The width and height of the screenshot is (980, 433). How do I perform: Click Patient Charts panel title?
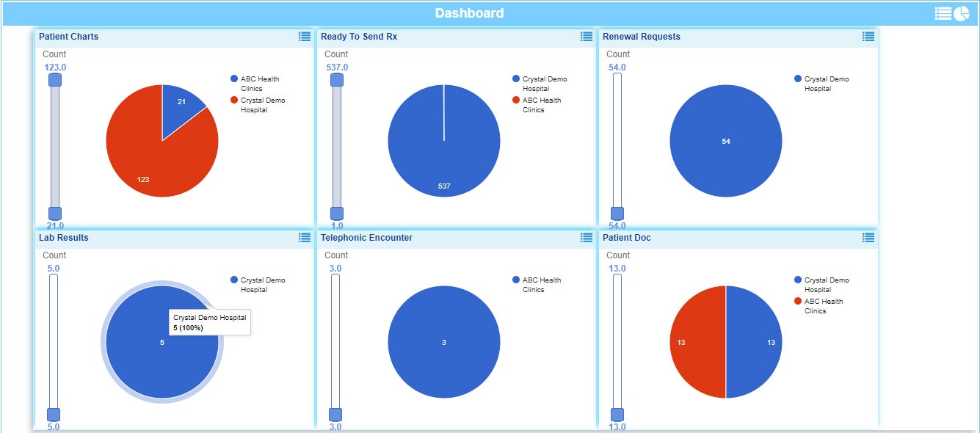coord(68,37)
